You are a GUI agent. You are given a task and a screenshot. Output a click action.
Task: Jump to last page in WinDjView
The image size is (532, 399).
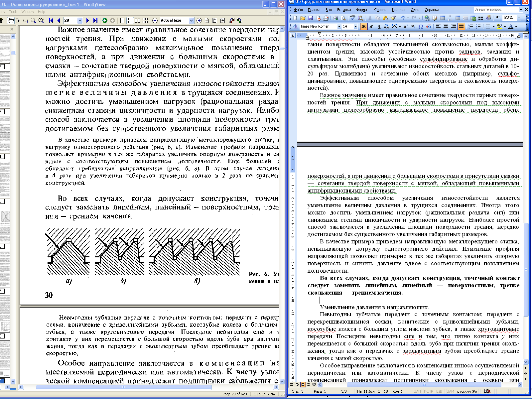click(x=95, y=21)
